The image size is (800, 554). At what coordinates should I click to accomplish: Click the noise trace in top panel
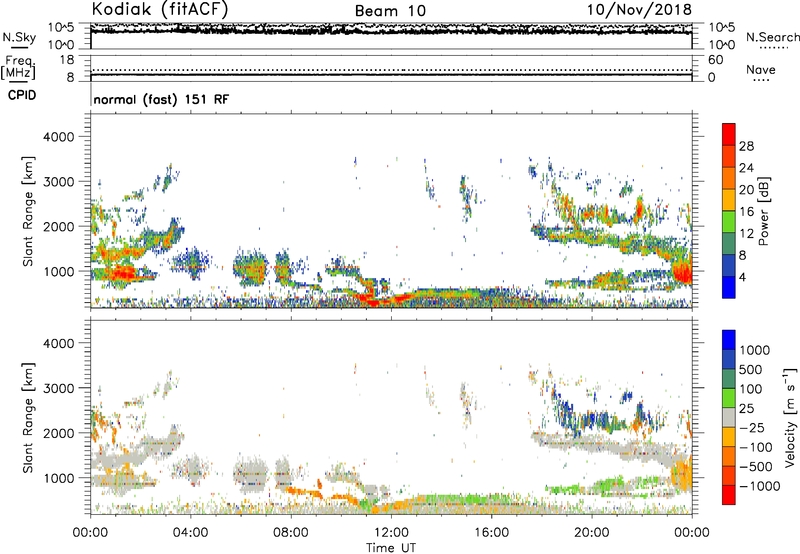391,30
